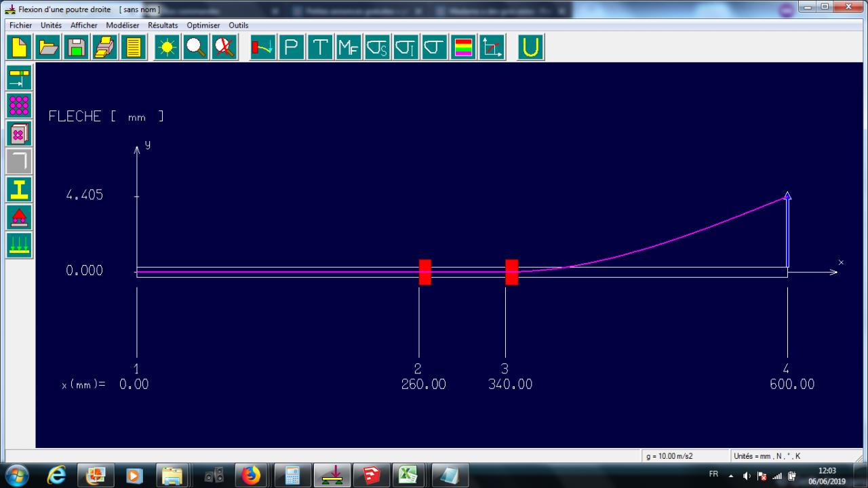Open the Afficher menu
Screen dimensions: 868x488
tap(83, 25)
